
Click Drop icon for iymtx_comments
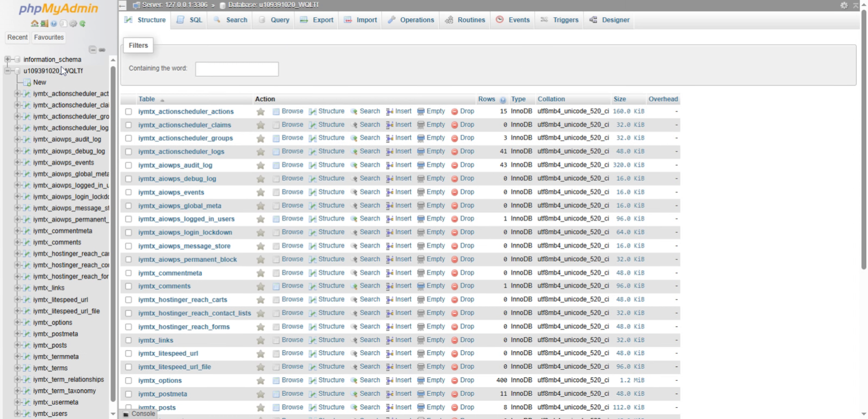point(455,286)
